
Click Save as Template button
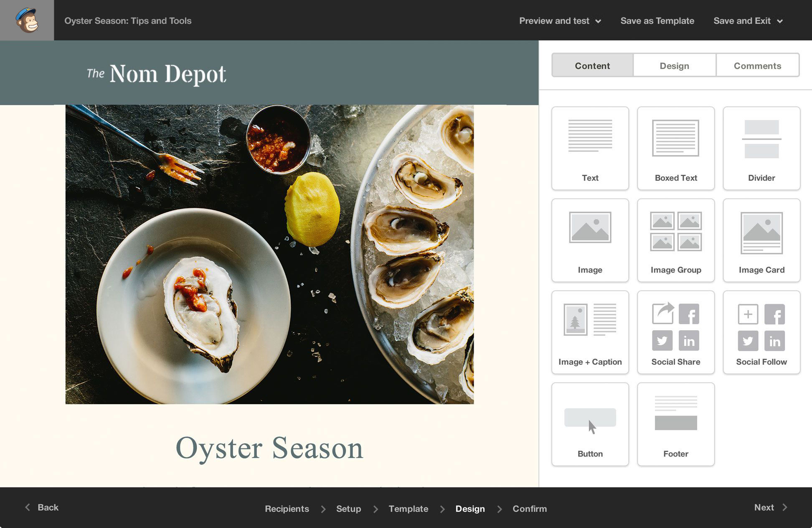tap(657, 21)
